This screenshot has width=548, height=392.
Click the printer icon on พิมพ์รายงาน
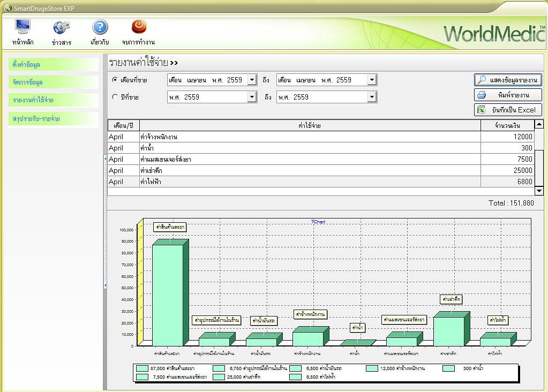(x=482, y=95)
